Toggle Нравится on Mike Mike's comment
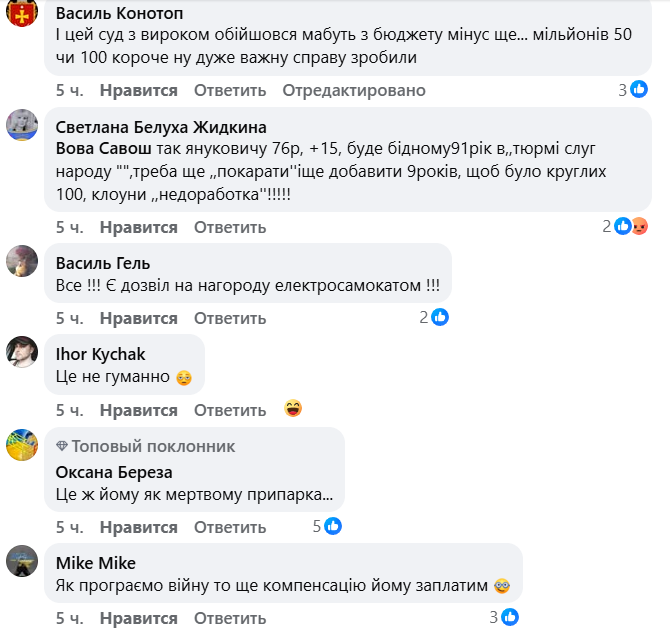Viewport: 670px width, 632px height. [139, 617]
